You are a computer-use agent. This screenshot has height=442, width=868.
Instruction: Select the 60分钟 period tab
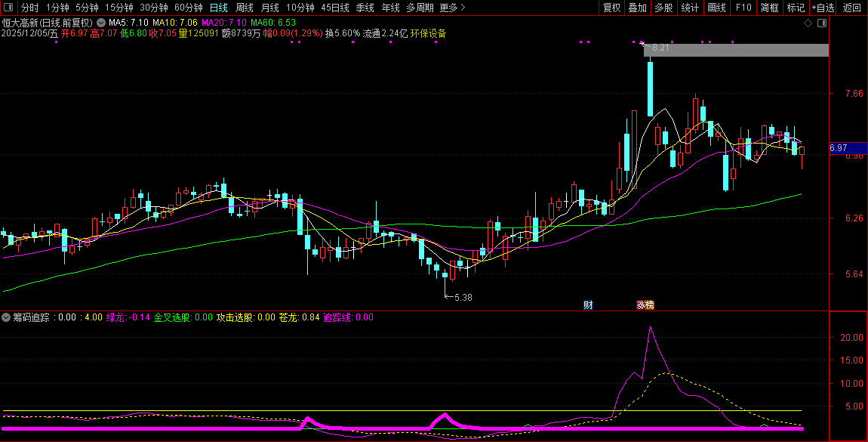(x=189, y=8)
